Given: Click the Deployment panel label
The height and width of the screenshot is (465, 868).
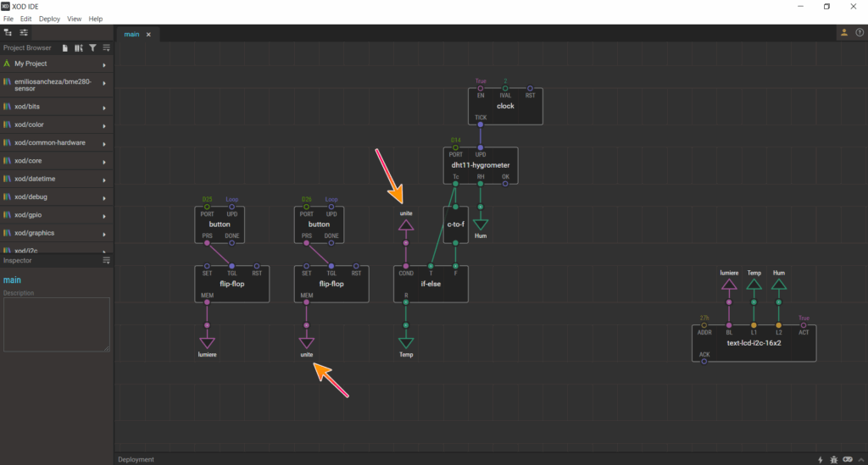Looking at the screenshot, I should pyautogui.click(x=136, y=459).
